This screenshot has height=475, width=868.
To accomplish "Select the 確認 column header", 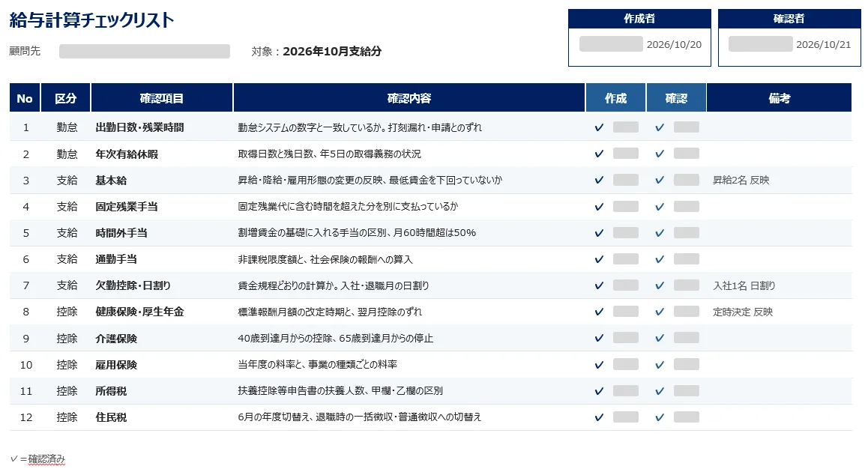I will tap(676, 98).
